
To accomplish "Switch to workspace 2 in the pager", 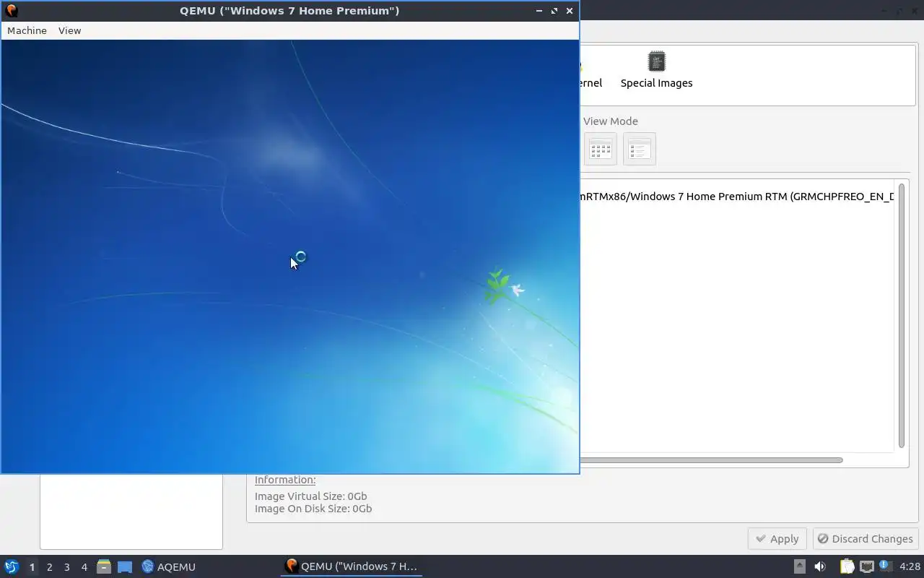I will coord(49,567).
